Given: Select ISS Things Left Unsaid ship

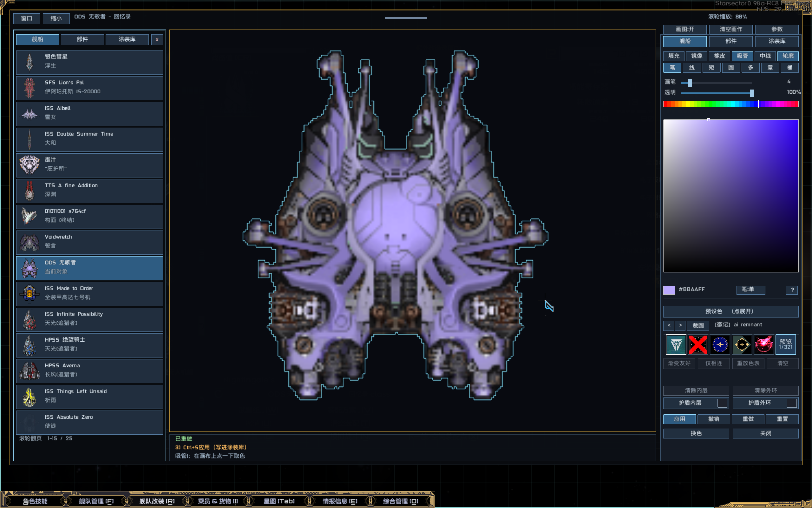Looking at the screenshot, I should 89,397.
